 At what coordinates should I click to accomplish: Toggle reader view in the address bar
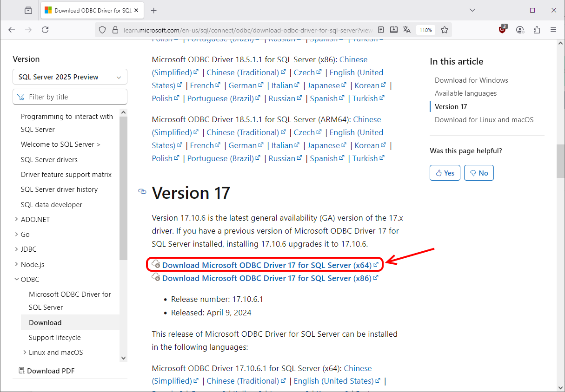pos(381,30)
